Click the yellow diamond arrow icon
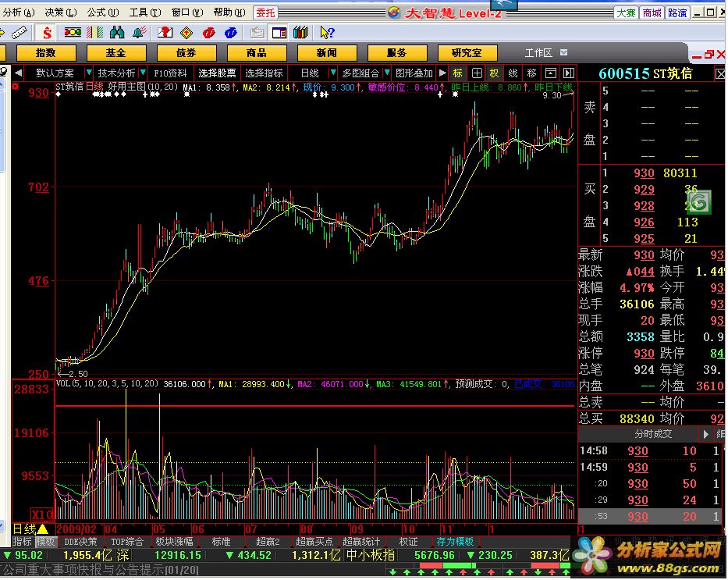 [186, 33]
